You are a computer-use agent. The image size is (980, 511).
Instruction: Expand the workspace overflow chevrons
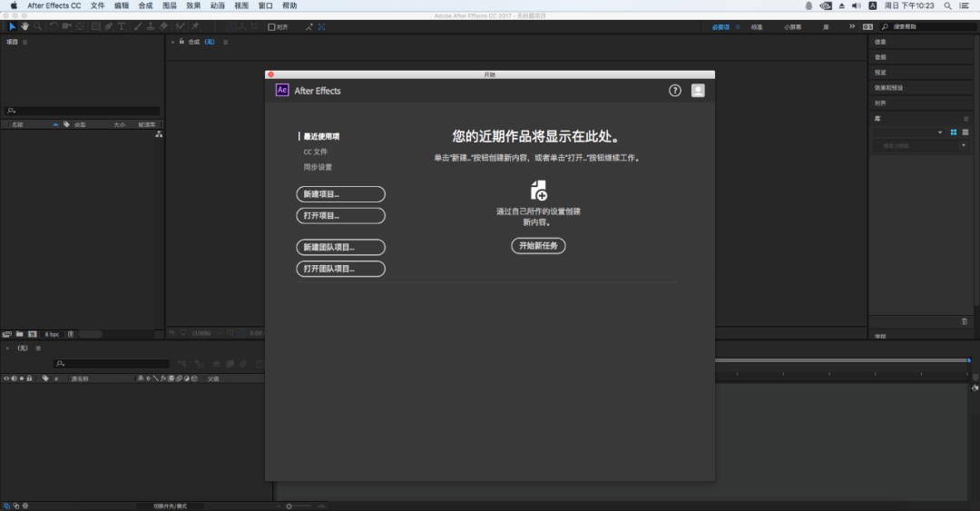pos(852,27)
